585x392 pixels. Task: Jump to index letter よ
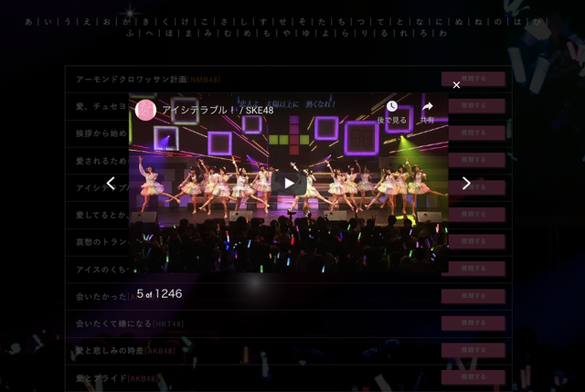[325, 33]
